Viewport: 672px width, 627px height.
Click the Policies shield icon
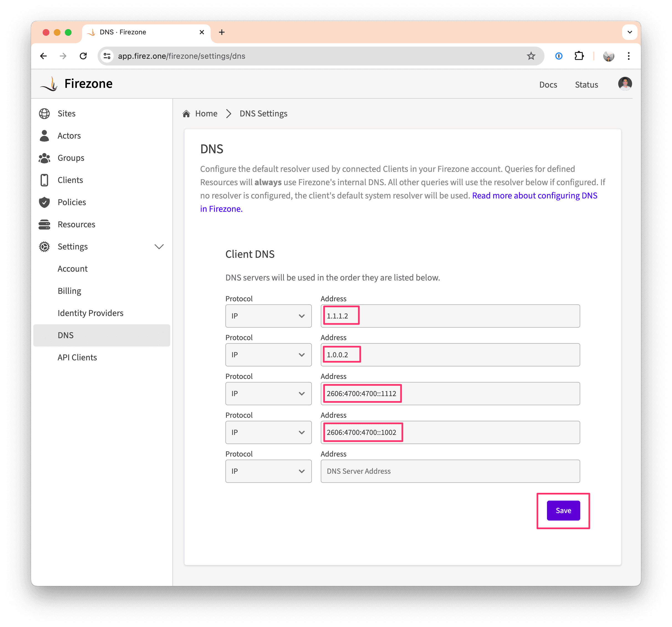44,202
